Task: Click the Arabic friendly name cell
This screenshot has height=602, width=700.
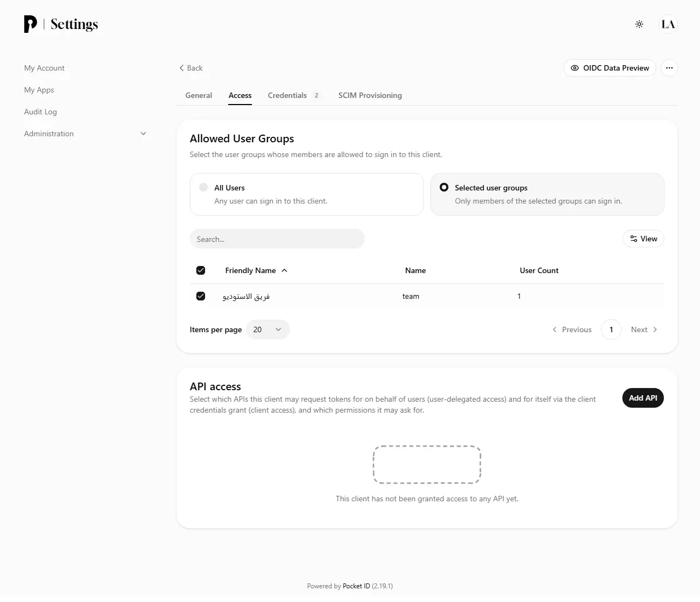Action: (x=246, y=296)
